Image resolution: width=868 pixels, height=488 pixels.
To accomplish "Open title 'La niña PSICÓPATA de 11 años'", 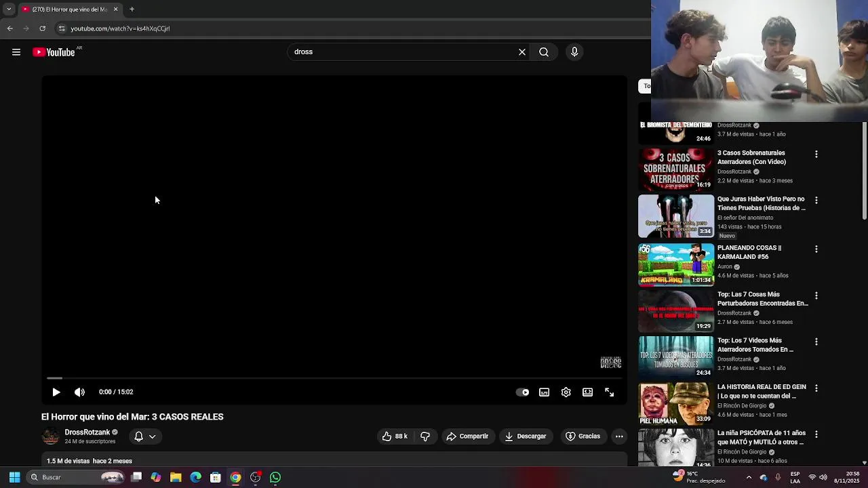I will 761,437.
